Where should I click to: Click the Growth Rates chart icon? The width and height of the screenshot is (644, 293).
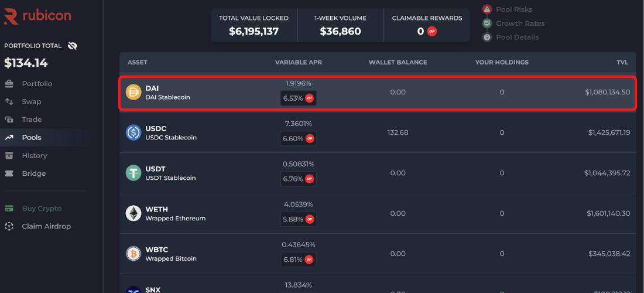point(487,23)
